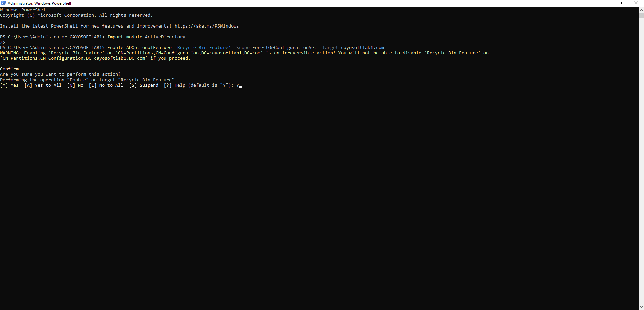Click the scrollbar up arrow
Image resolution: width=644 pixels, height=310 pixels.
tap(641, 10)
